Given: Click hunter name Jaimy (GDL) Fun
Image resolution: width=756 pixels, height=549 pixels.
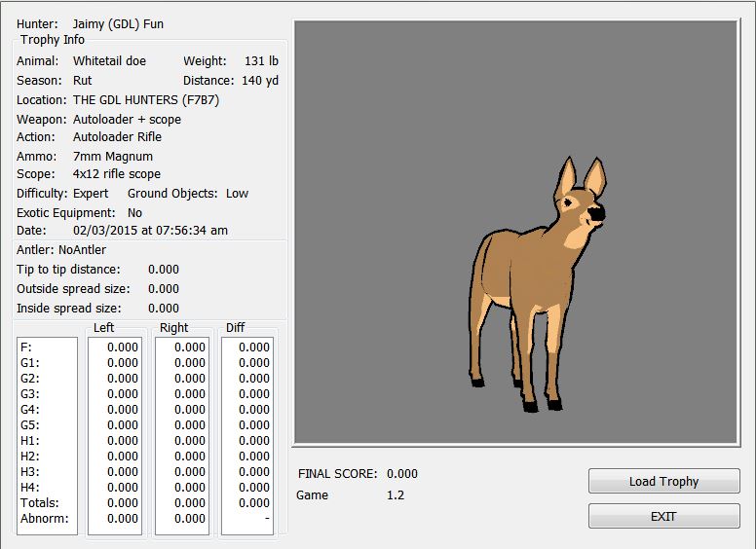Looking at the screenshot, I should [118, 22].
